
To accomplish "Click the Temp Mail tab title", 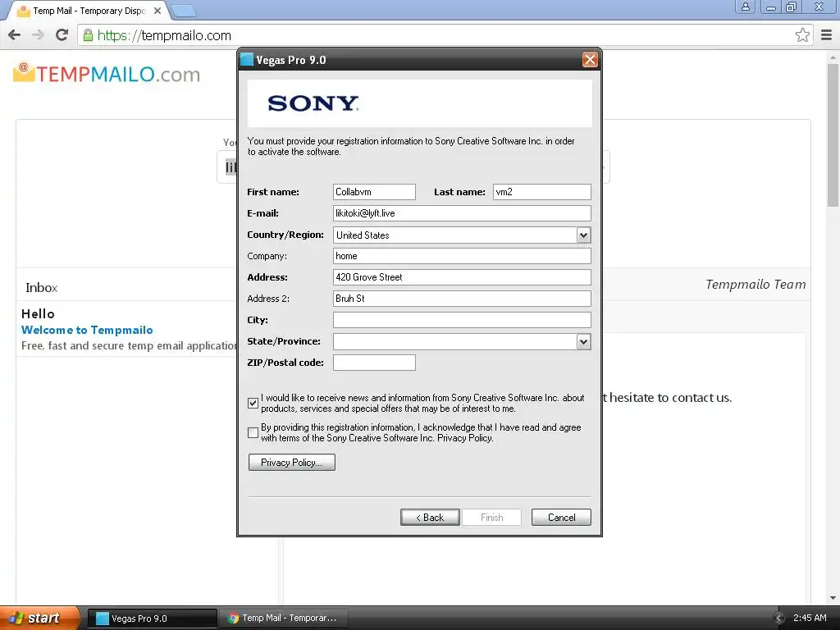I will click(x=89, y=11).
